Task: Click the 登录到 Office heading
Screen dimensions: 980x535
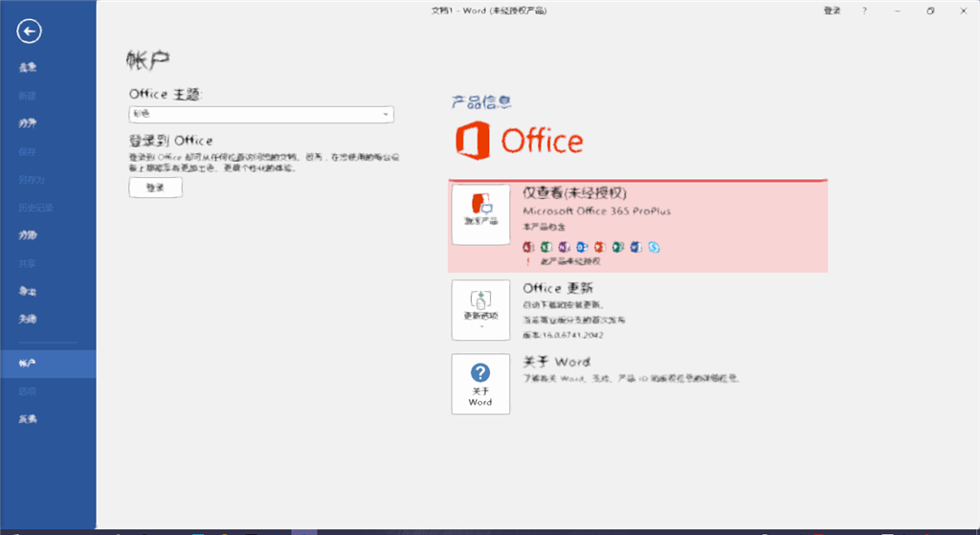Action: [170, 141]
